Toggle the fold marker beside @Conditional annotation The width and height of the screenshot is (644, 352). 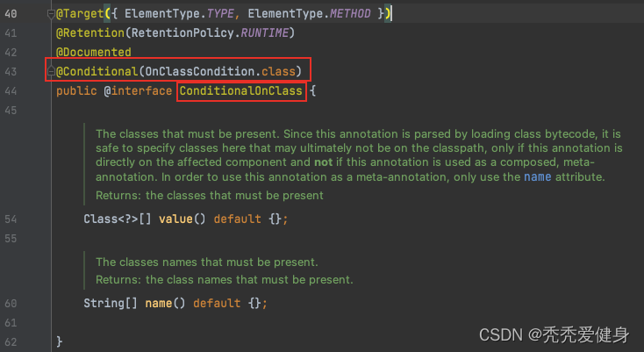(51, 72)
